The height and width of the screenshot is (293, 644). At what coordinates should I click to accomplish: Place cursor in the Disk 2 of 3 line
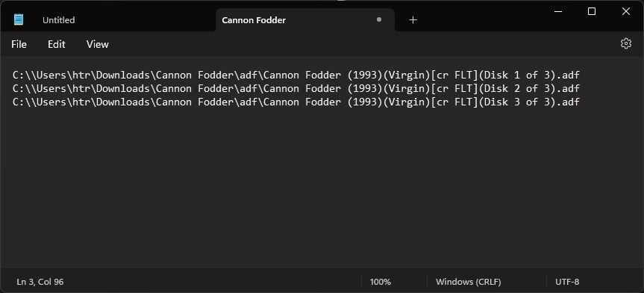point(296,88)
